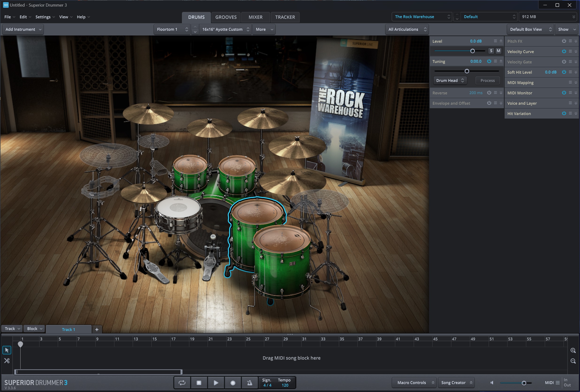The height and width of the screenshot is (392, 580).
Task: Click the Process button
Action: pos(487,80)
